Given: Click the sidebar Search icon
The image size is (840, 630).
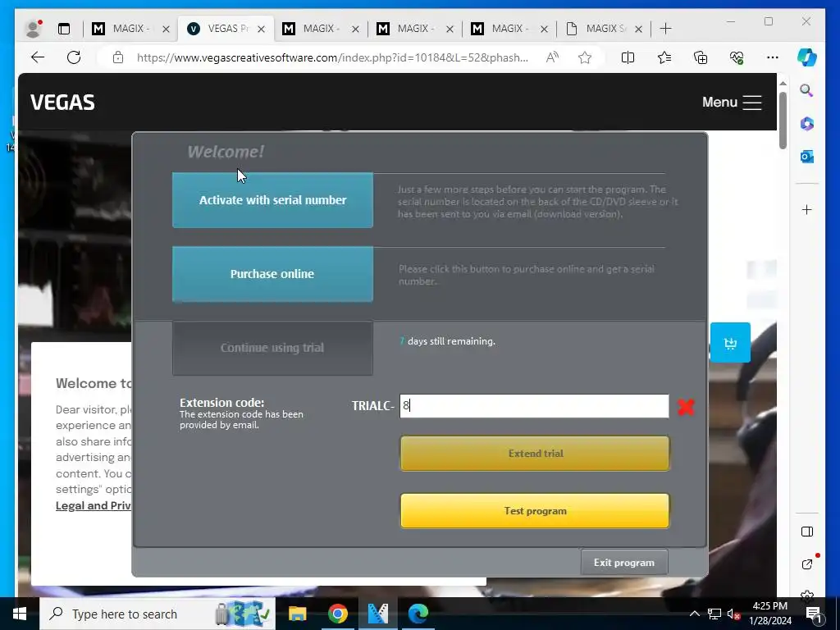Looking at the screenshot, I should pos(806,90).
